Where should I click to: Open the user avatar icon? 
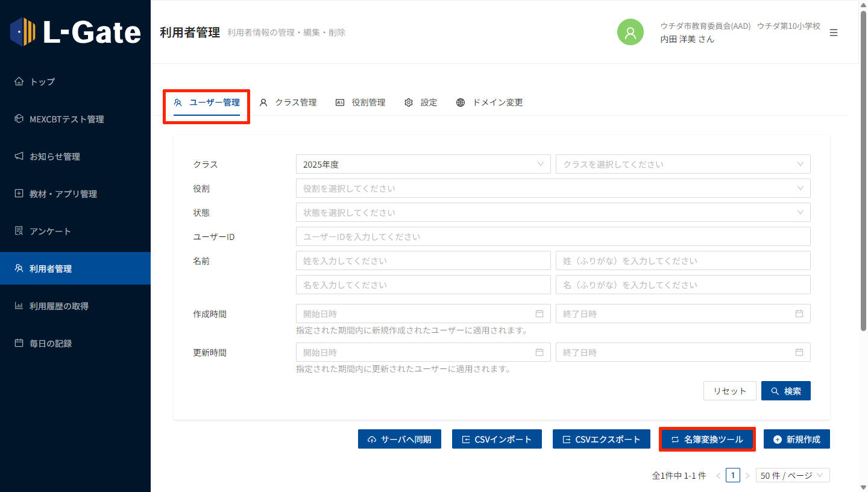click(x=631, y=32)
